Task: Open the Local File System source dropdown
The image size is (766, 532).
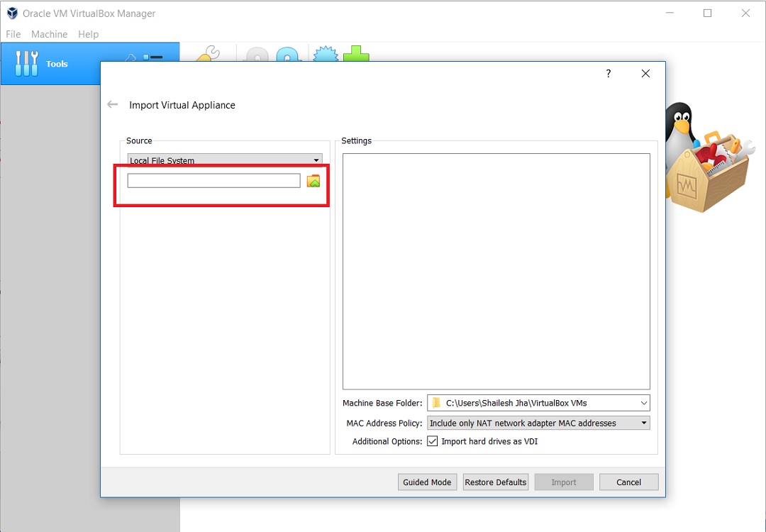Action: (225, 160)
